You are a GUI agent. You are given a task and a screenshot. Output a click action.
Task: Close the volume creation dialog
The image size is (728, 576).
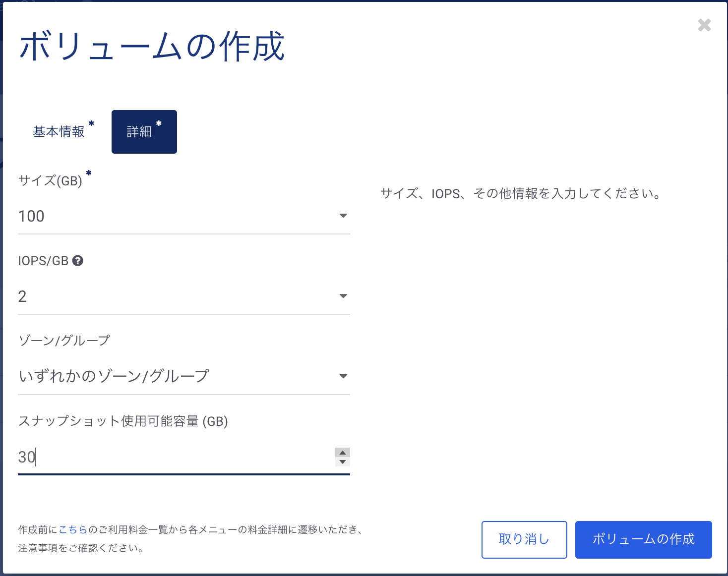[704, 25]
